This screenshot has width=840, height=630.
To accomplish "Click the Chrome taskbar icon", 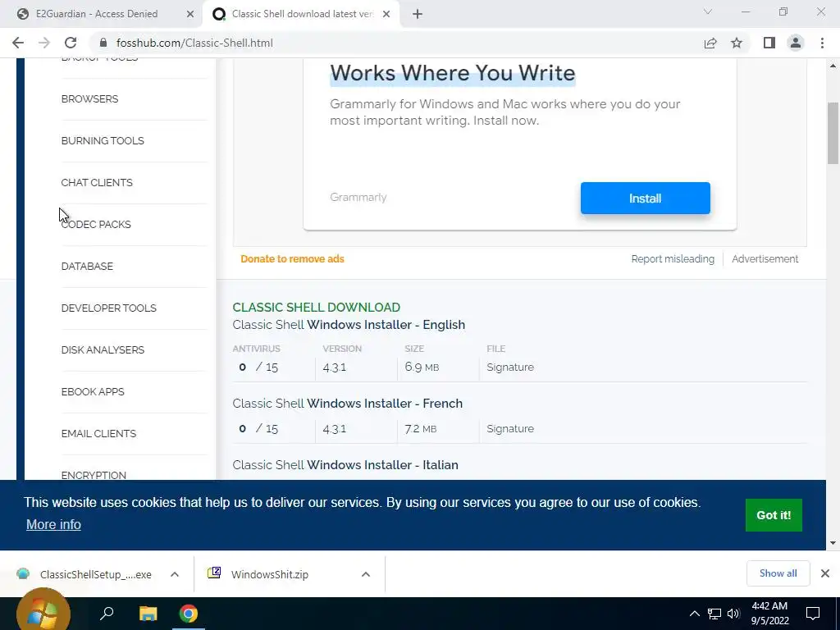I will [188, 614].
